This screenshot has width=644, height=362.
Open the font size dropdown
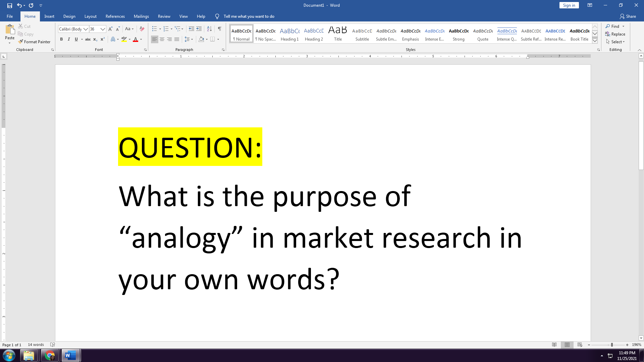pyautogui.click(x=102, y=29)
